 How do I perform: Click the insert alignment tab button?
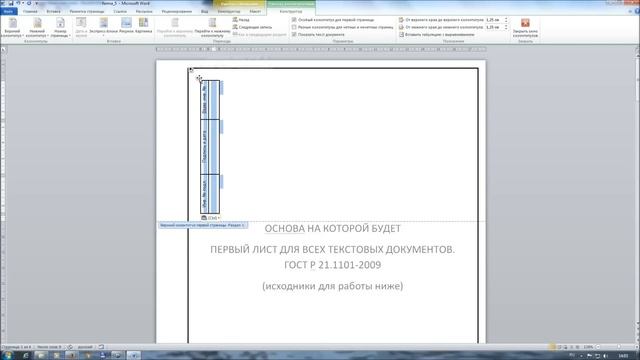coord(436,35)
